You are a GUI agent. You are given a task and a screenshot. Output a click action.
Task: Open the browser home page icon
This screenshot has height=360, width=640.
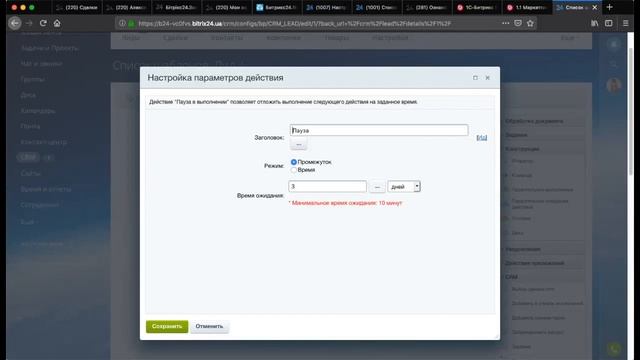[57, 23]
